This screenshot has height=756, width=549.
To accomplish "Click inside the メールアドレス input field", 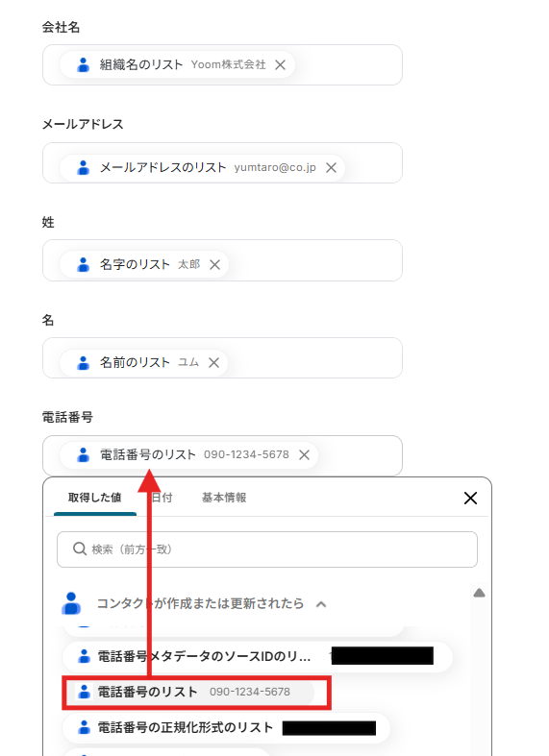I will 222,163.
